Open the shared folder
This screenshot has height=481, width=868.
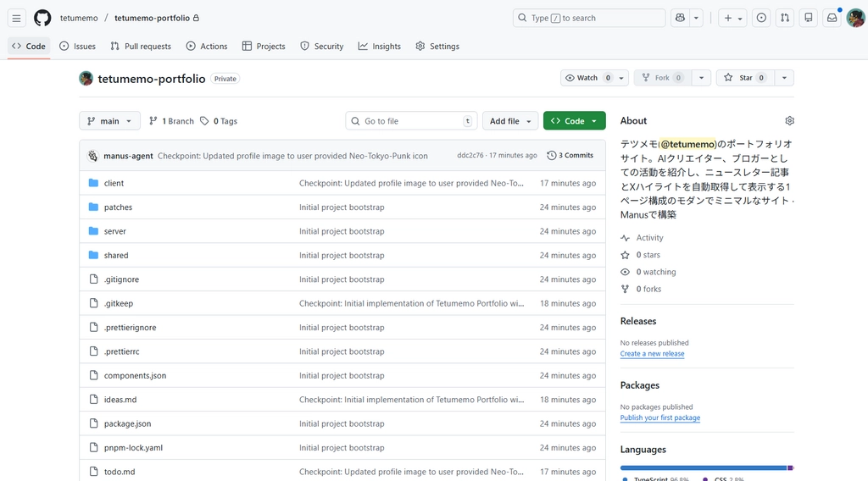pos(115,256)
